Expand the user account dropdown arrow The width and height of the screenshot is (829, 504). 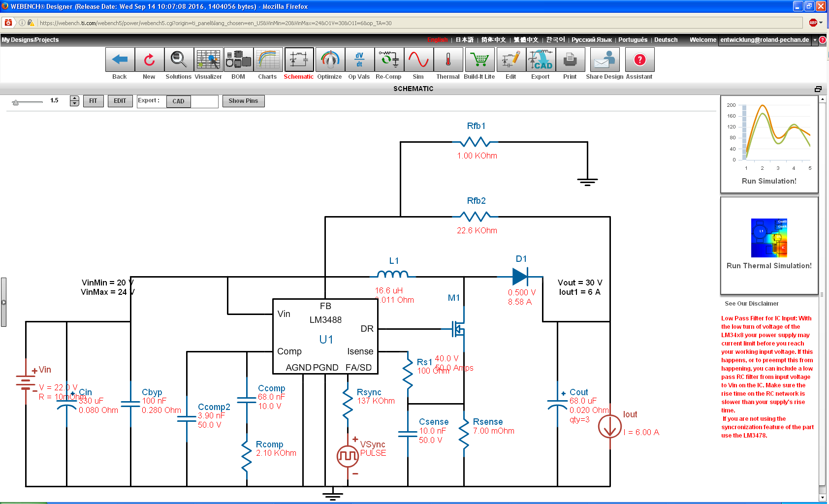coord(815,40)
